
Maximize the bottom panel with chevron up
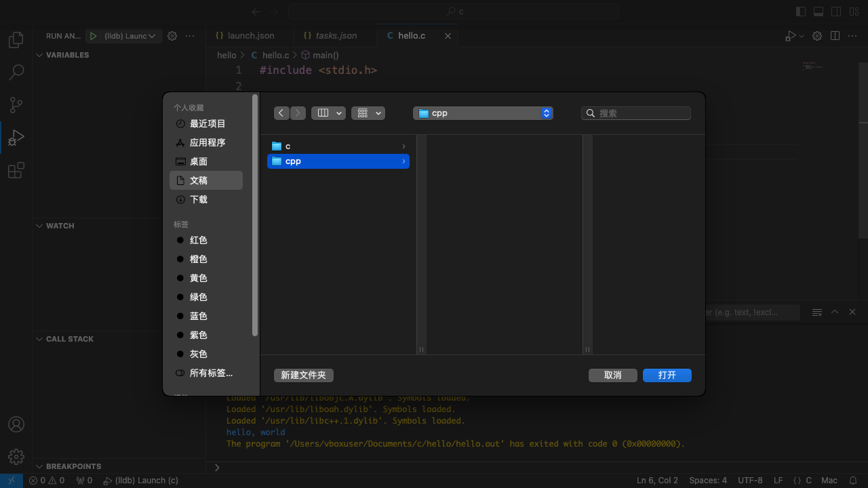click(835, 312)
